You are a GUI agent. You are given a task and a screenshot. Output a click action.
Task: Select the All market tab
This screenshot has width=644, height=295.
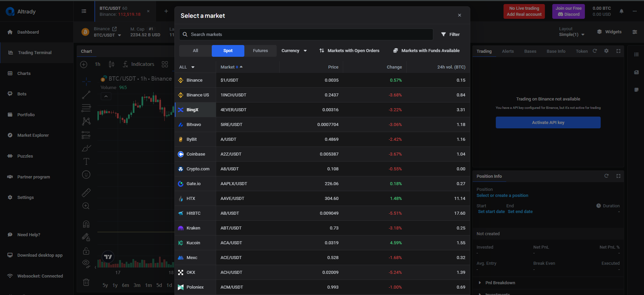tap(195, 51)
